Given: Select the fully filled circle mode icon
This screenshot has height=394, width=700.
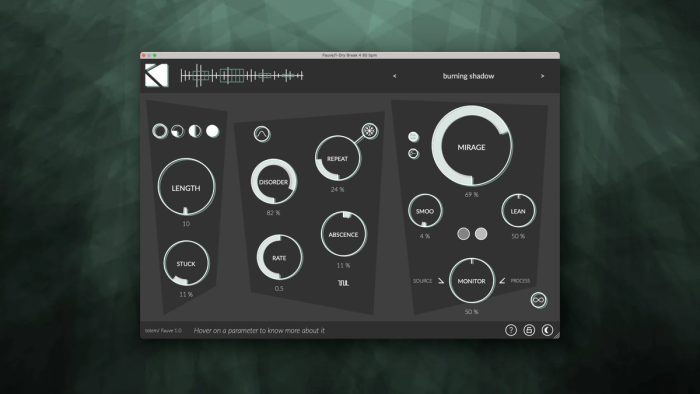Looking at the screenshot, I should click(212, 131).
